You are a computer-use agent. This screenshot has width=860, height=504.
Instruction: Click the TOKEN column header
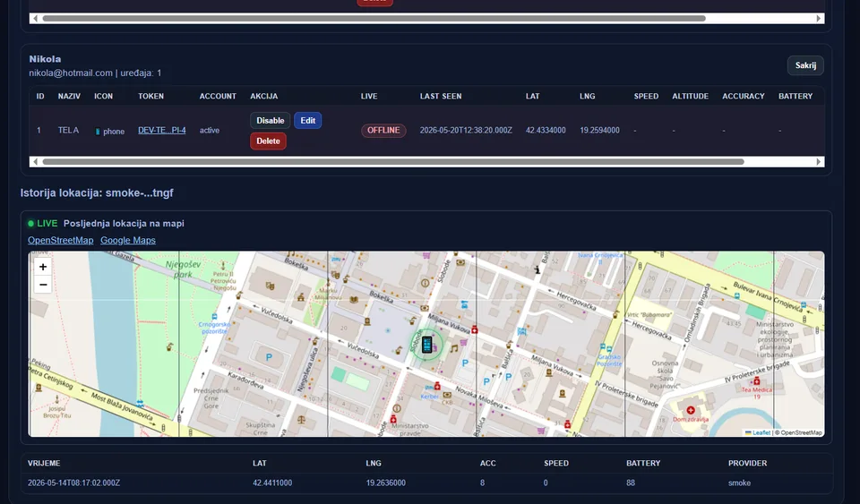coord(150,96)
